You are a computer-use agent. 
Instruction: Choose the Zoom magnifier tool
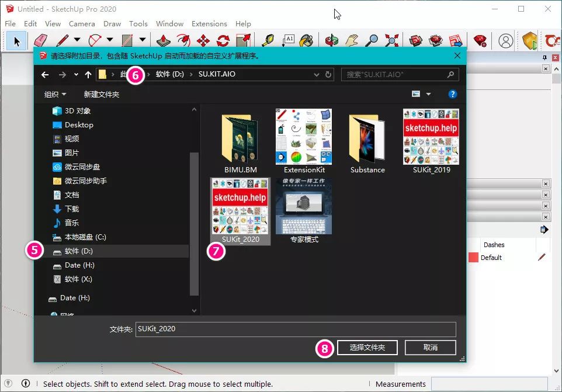tap(372, 40)
